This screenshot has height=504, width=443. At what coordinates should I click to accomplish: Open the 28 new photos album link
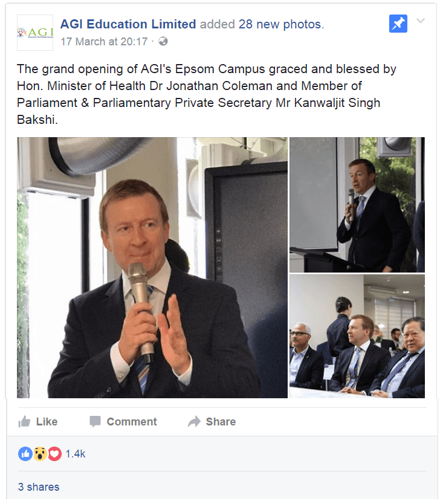[x=280, y=24]
